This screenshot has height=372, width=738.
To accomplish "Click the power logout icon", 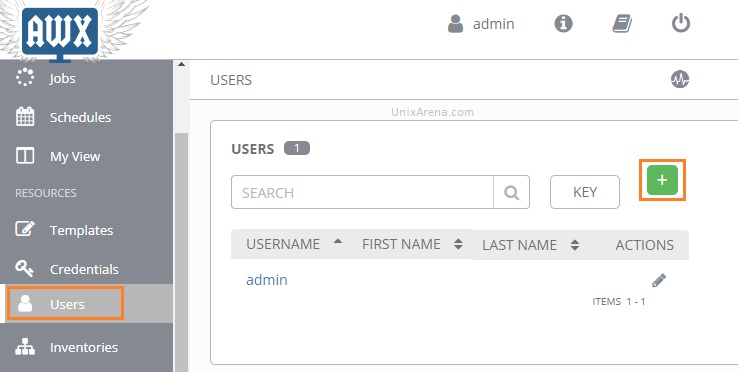I will point(681,23).
